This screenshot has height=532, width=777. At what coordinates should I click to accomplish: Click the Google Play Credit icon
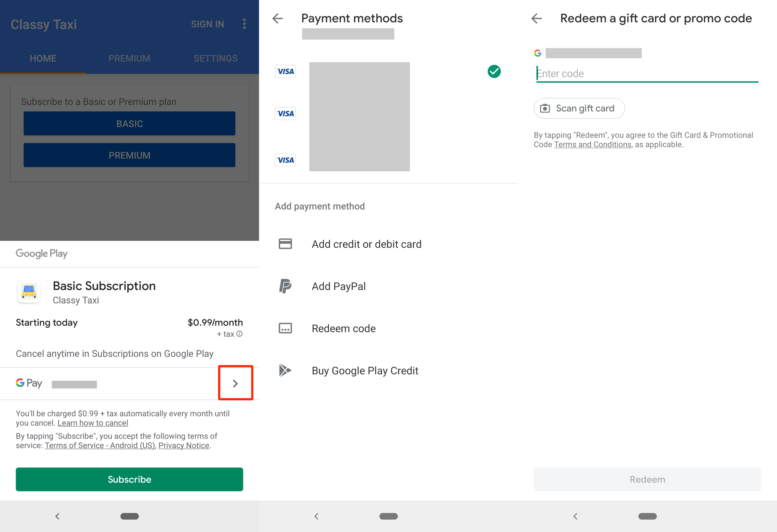click(285, 370)
